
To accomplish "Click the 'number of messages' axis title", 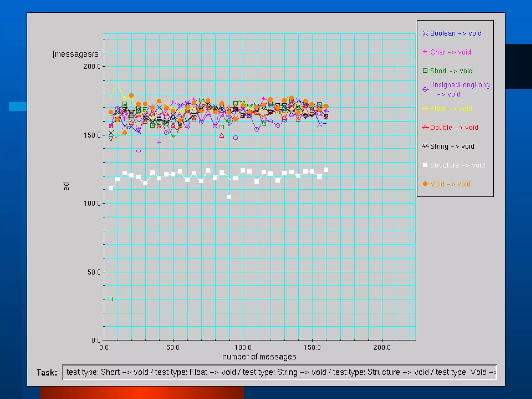I will (x=259, y=357).
